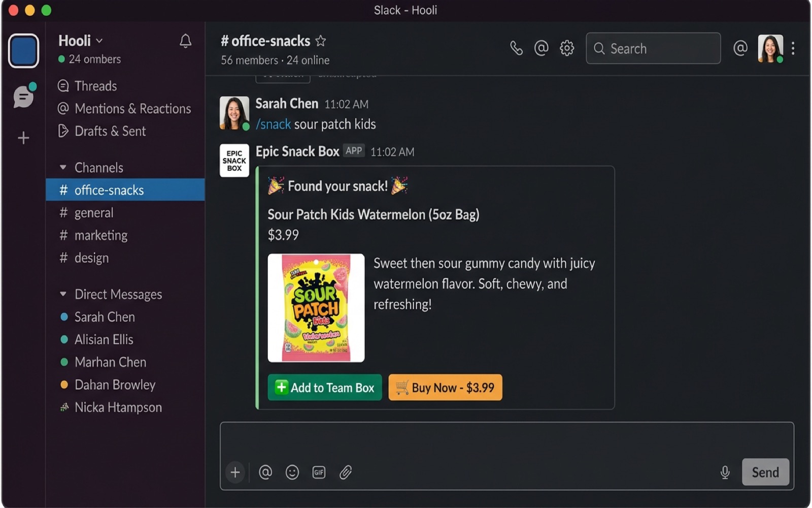Screen dimensions: 812x508
Task: Click Buy Now - $3.99 button
Action: coord(445,388)
